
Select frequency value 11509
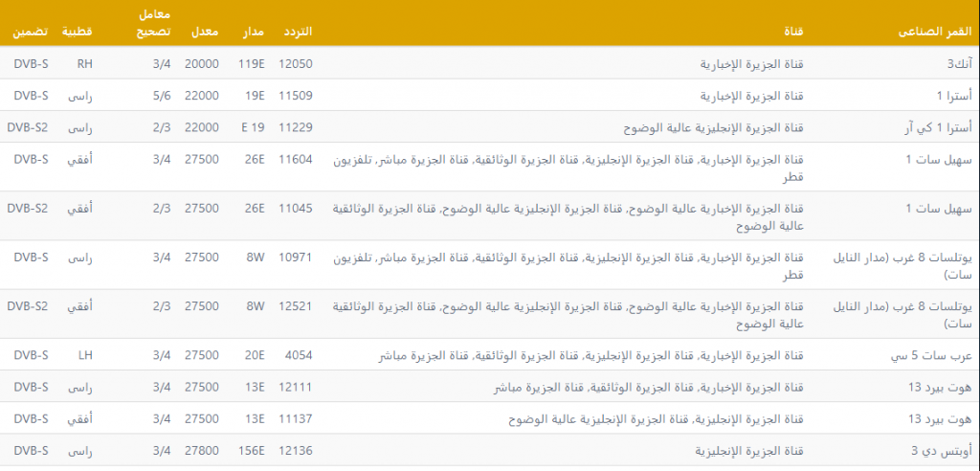click(x=295, y=96)
